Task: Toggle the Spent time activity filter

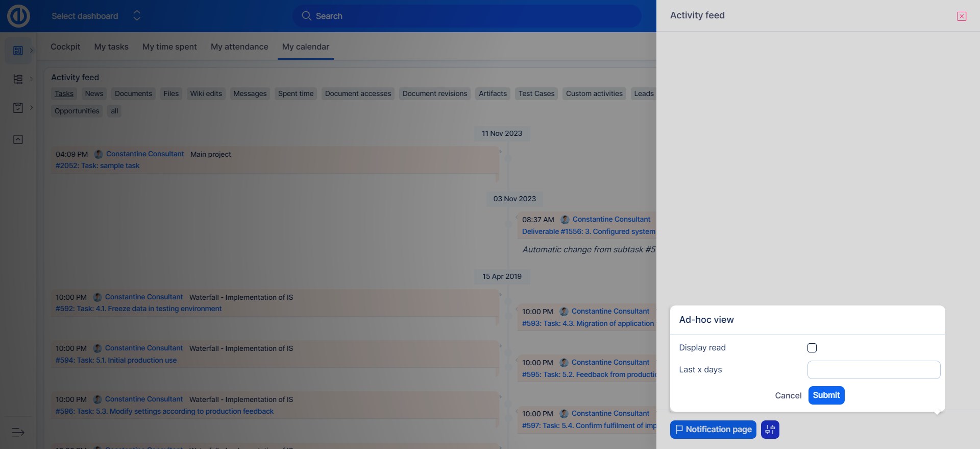Action: point(296,93)
